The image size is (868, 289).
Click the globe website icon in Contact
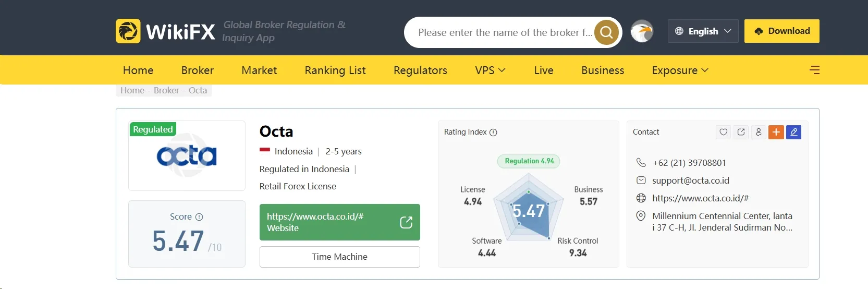pos(641,198)
